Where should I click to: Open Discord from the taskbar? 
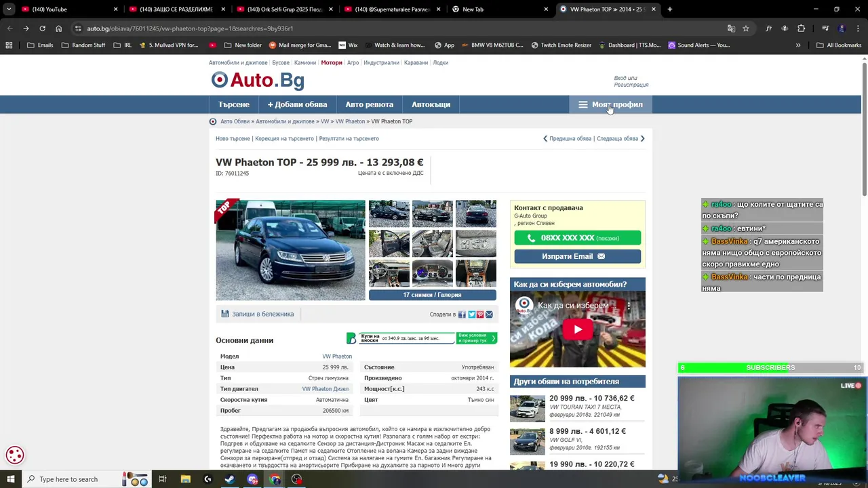coord(253,479)
